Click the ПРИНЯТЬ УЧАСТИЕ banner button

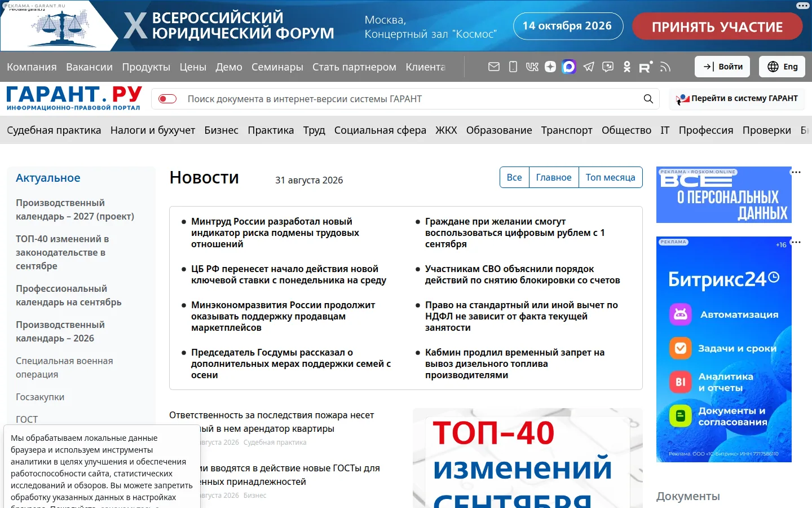pyautogui.click(x=717, y=27)
